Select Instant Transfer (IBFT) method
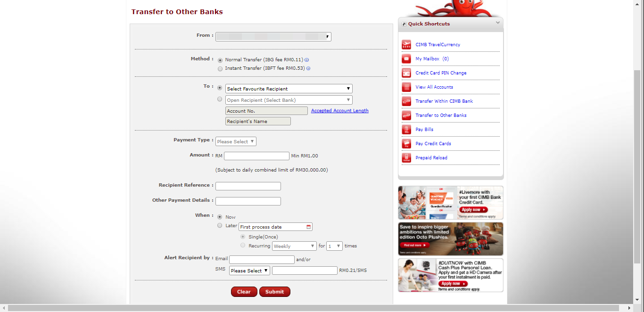Image resolution: width=644 pixels, height=312 pixels. 220,69
